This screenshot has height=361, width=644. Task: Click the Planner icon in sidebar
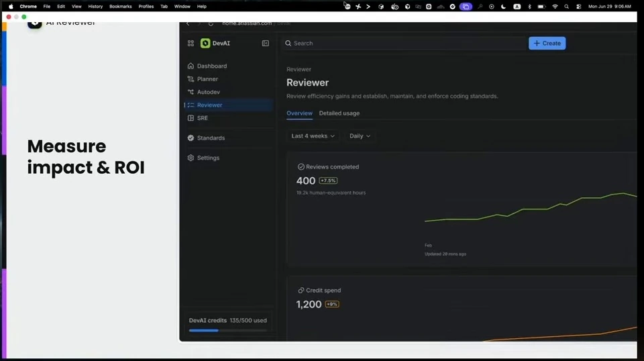coord(191,79)
